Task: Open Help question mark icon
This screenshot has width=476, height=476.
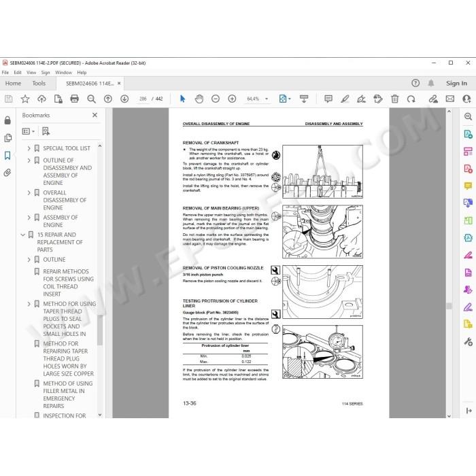Action: pyautogui.click(x=415, y=83)
